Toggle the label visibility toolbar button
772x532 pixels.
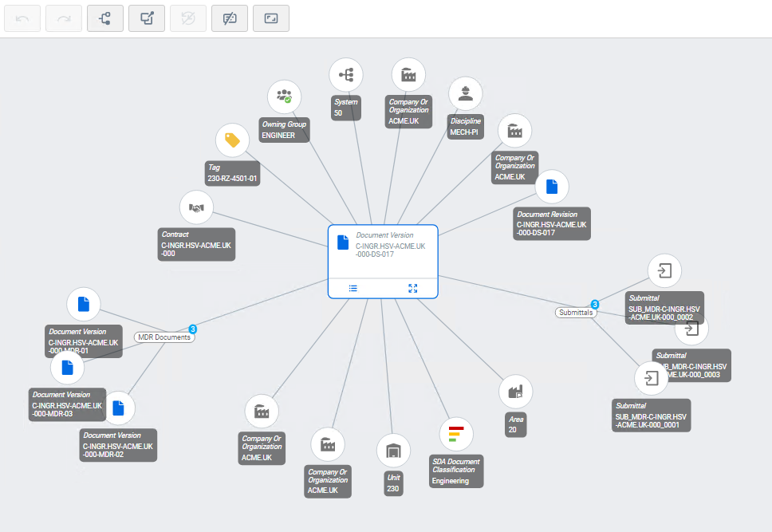(x=230, y=18)
